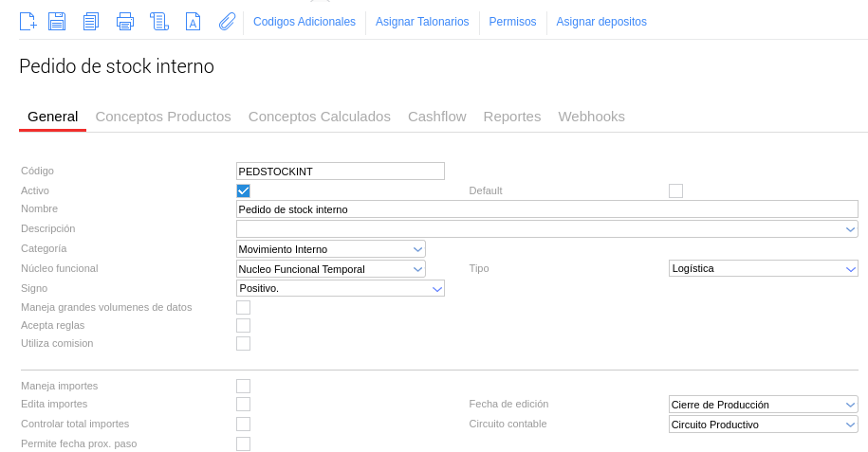Enable the Default checkbox
This screenshot has height=452, width=868.
coord(675,190)
